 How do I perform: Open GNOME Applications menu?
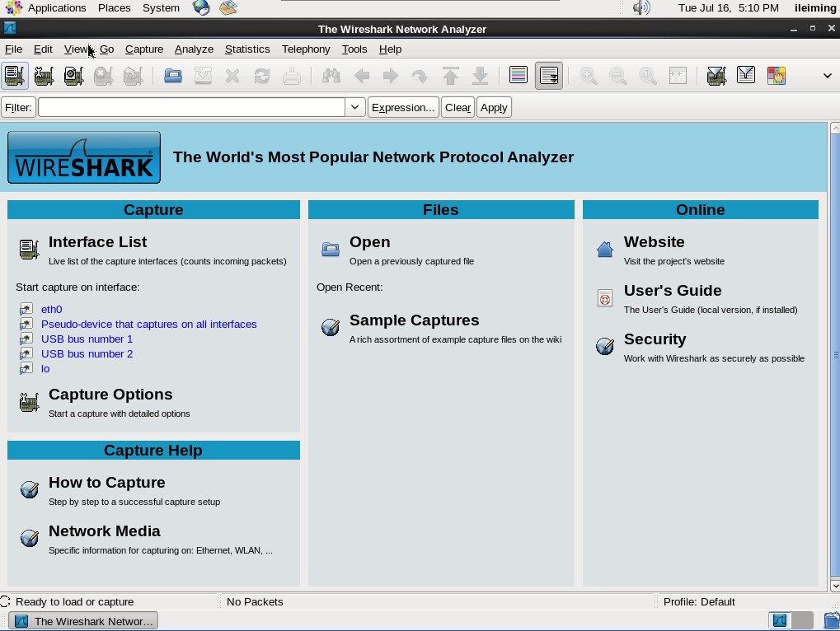point(57,8)
